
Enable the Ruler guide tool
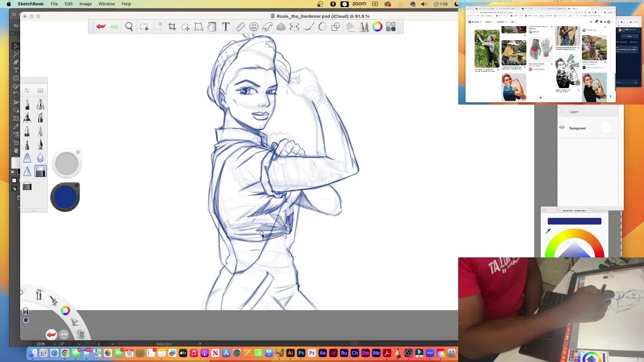point(240,27)
